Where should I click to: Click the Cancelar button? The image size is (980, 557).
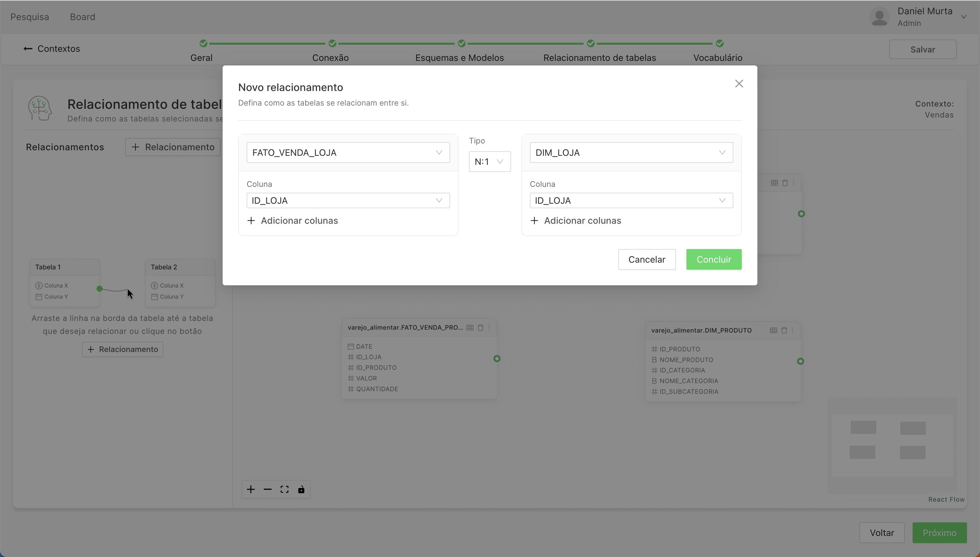coord(647,259)
